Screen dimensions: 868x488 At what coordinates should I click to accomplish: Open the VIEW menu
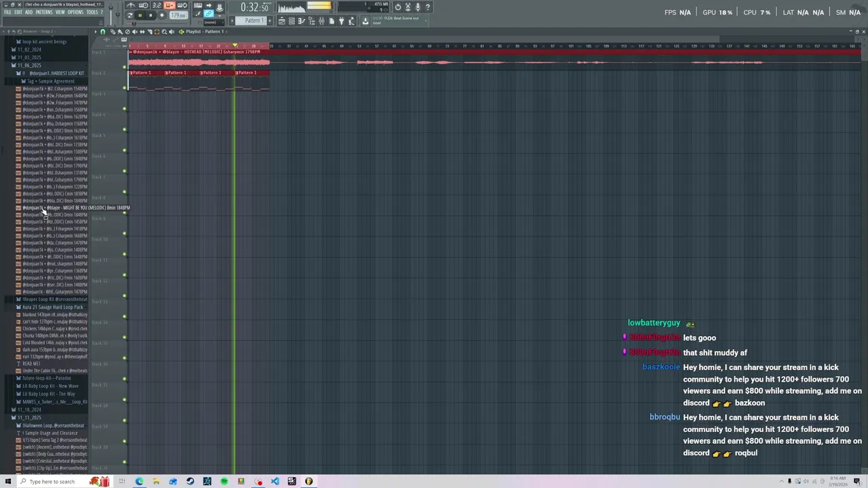(x=60, y=12)
